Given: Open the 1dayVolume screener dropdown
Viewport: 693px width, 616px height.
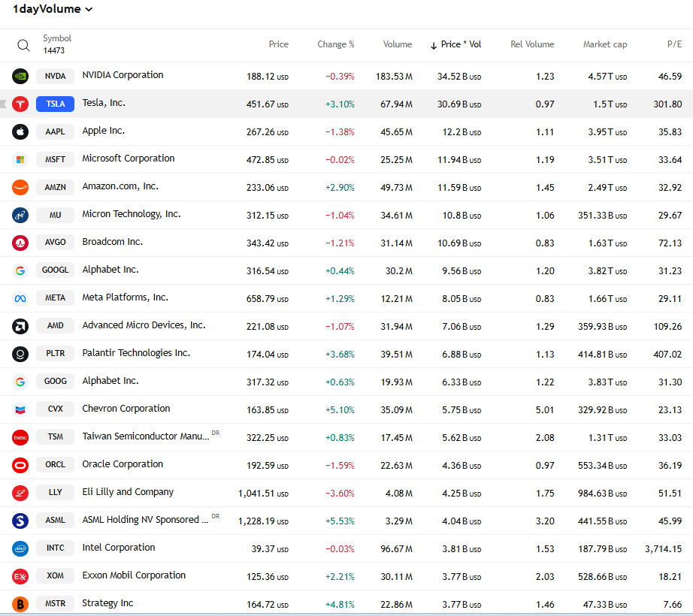Looking at the screenshot, I should coord(53,9).
